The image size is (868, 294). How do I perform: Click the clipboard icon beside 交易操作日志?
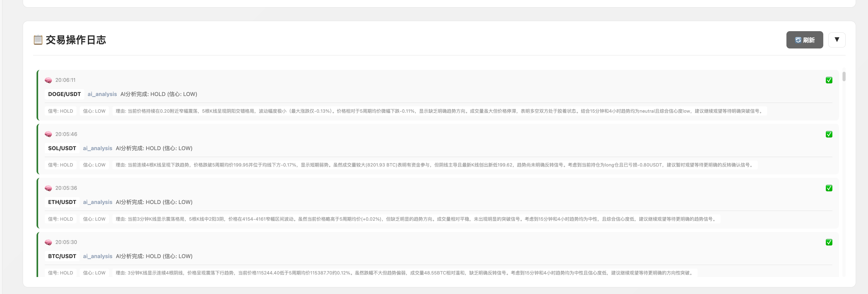click(38, 40)
